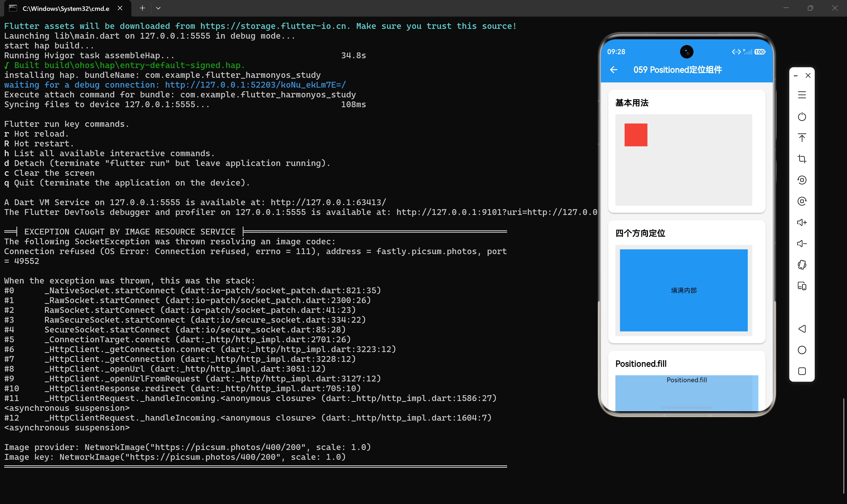847x504 pixels.
Task: Expand the terminal profile dropdown
Action: click(x=158, y=8)
